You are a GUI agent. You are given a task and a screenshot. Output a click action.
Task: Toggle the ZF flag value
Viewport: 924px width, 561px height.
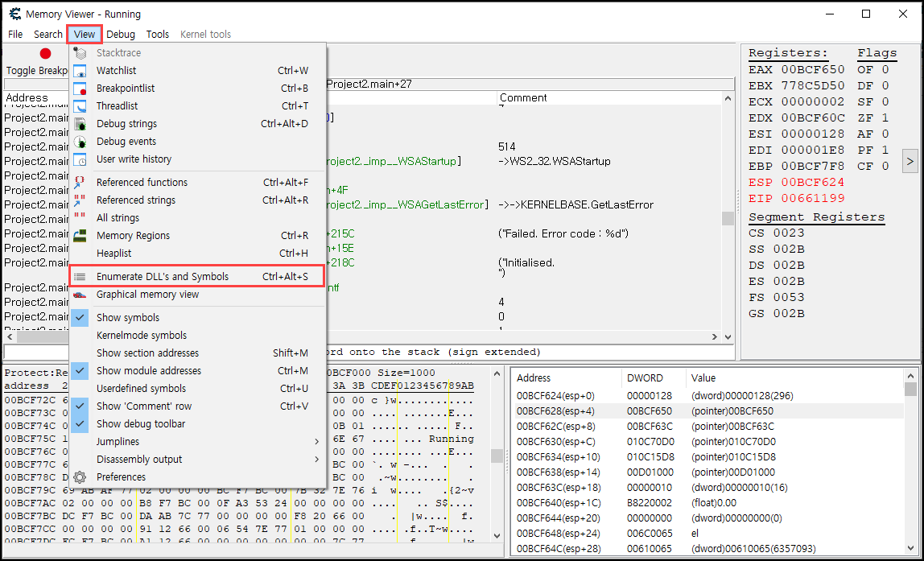click(885, 118)
